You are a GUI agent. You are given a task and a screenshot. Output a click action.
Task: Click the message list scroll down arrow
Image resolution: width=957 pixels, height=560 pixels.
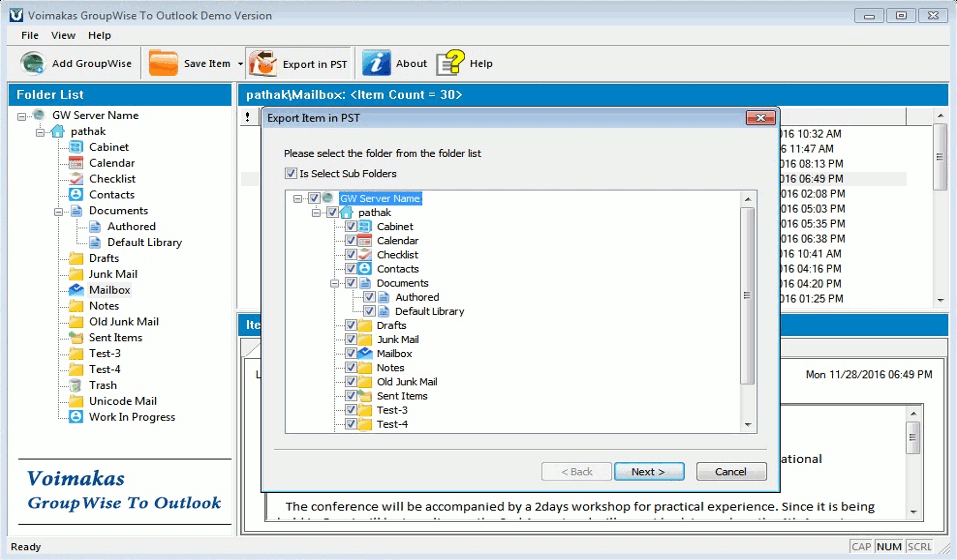pos(941,300)
